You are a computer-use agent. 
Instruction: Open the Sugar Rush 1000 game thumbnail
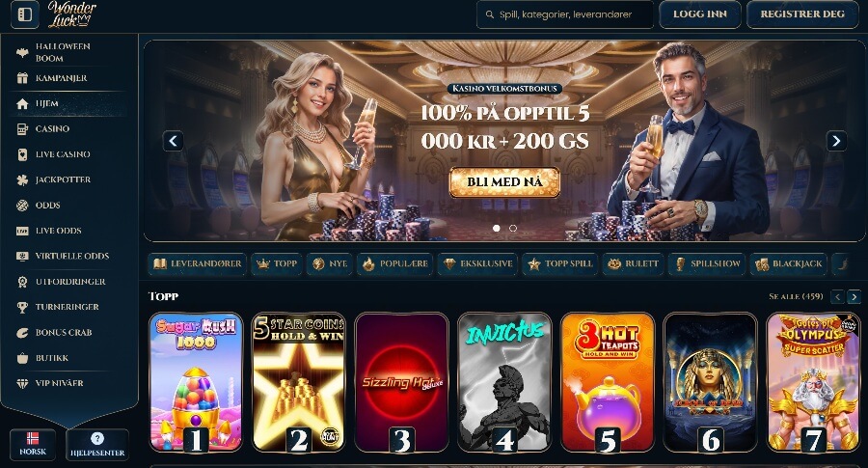click(196, 382)
